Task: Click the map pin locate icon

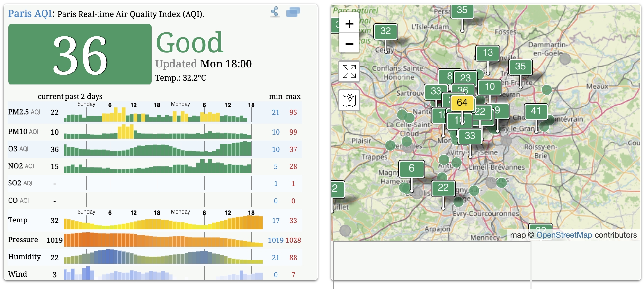Action: tap(349, 100)
